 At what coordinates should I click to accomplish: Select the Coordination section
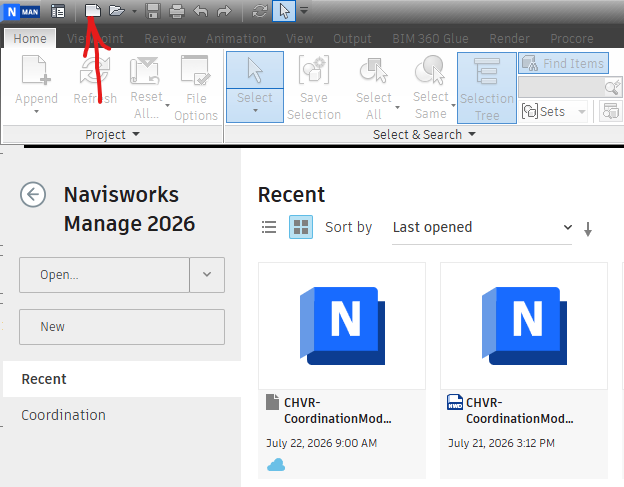[x=122, y=415]
